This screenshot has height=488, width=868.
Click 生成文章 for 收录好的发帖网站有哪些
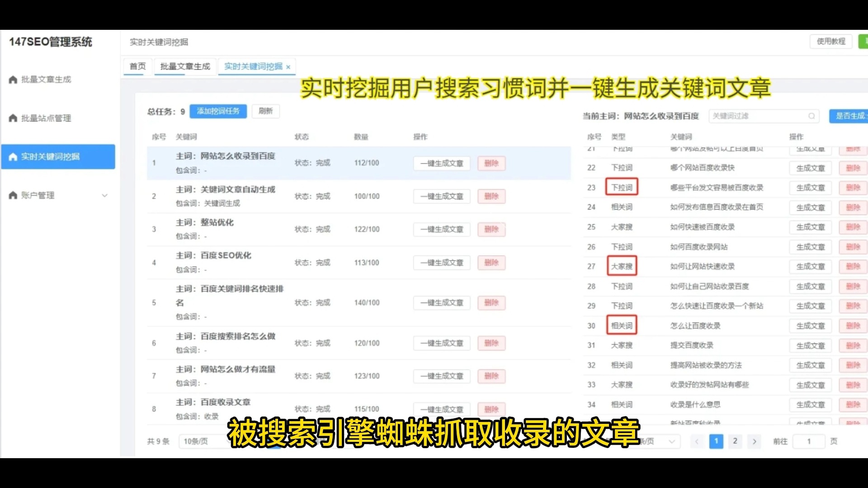pyautogui.click(x=811, y=385)
